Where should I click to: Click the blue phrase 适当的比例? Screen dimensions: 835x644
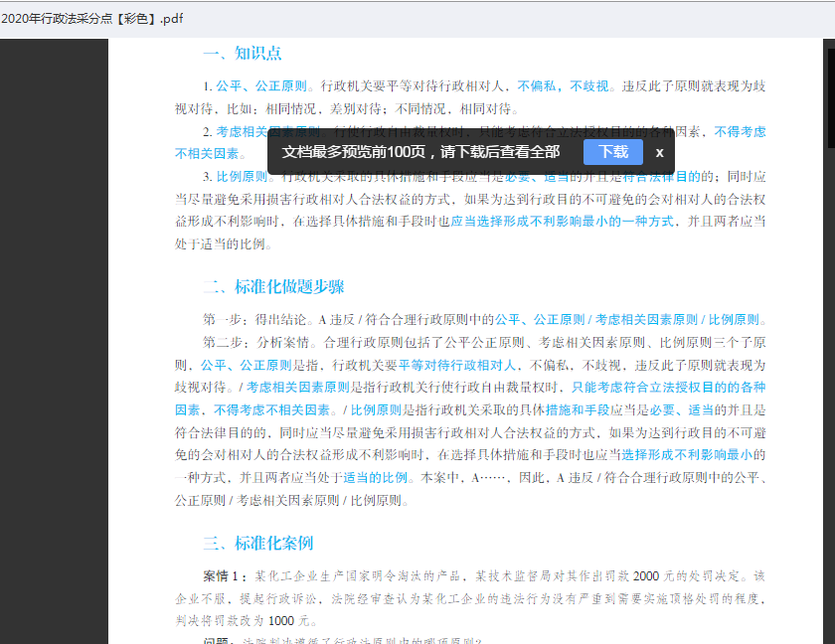[375, 477]
